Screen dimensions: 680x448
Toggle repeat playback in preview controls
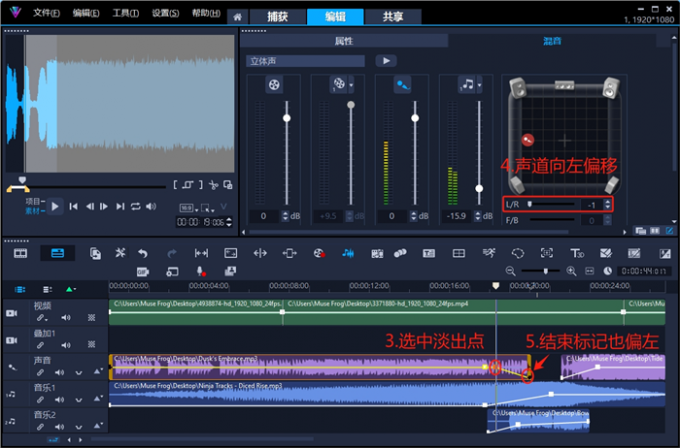click(135, 206)
